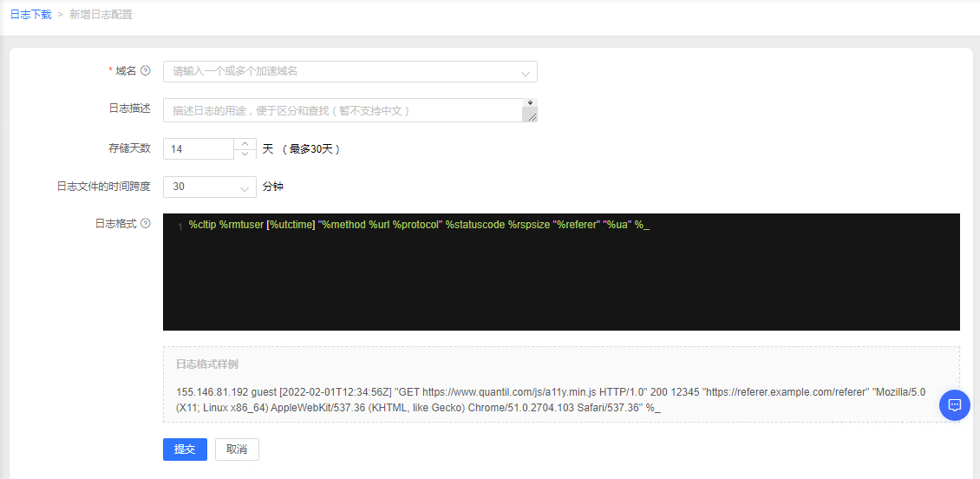Open the 日志下载 breadcrumb link
The height and width of the screenshot is (479, 980).
point(30,15)
